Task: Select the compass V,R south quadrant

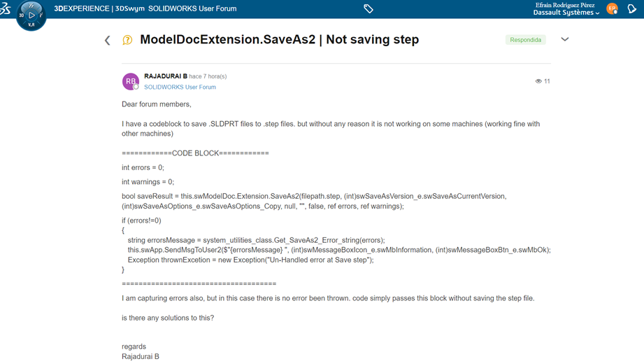Action: 31,24
